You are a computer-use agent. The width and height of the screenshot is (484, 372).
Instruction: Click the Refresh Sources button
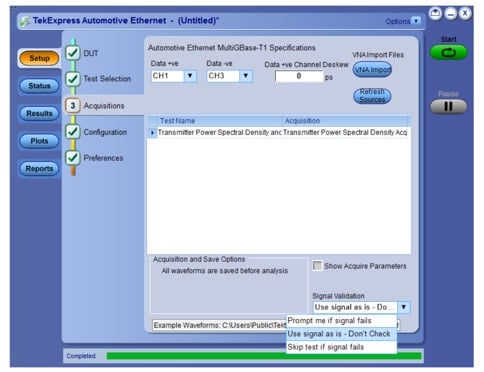(x=372, y=96)
